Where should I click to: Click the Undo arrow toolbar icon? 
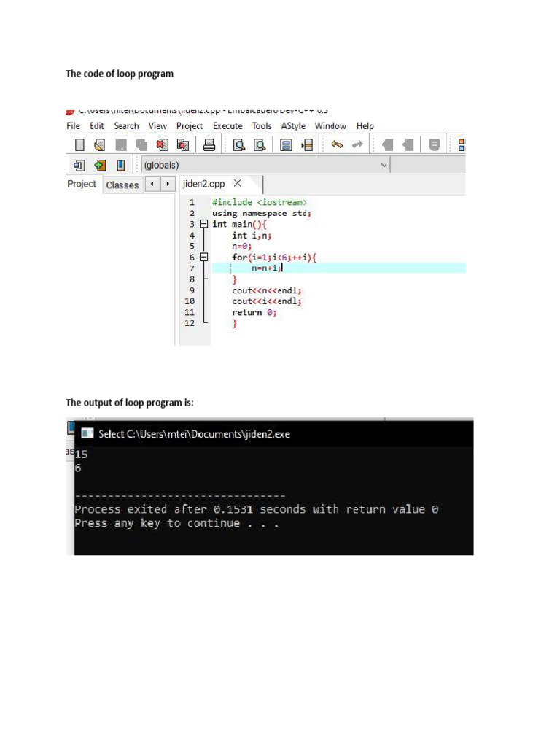[x=337, y=144]
